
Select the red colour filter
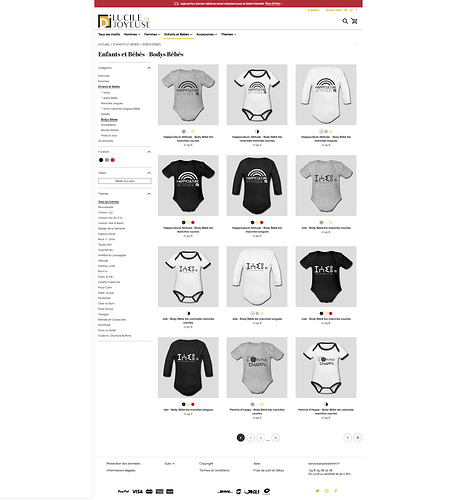click(x=113, y=160)
